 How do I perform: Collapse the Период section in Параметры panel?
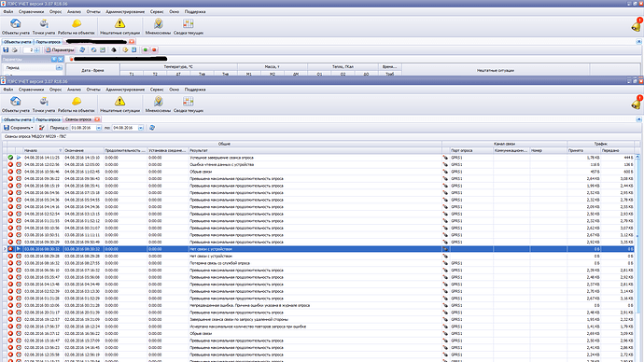click(59, 68)
